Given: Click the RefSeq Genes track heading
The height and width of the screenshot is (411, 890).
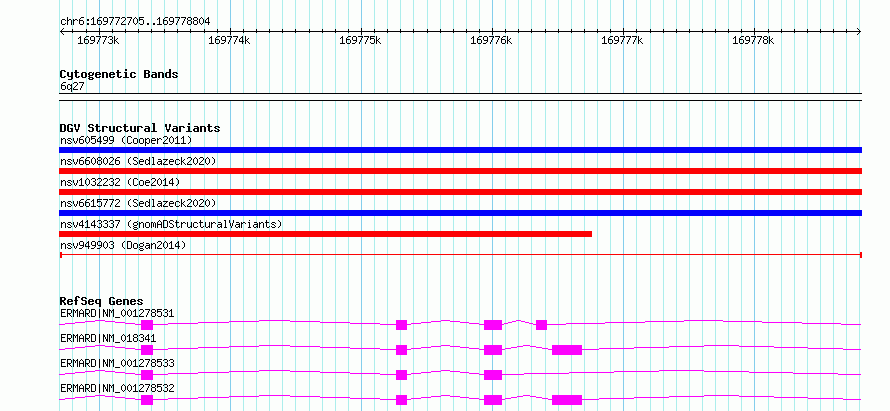Looking at the screenshot, I should (101, 301).
